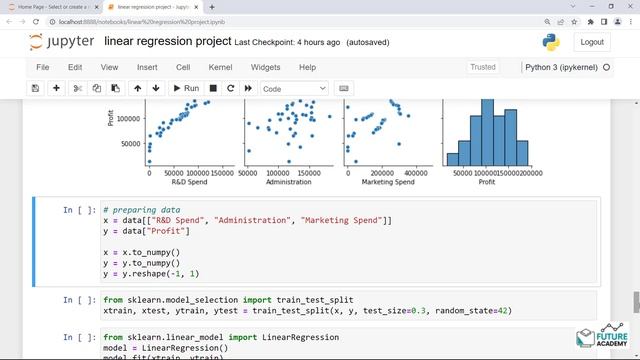Toggle the browser side panel icon
This screenshot has width=640, height=360.
tap(604, 22)
